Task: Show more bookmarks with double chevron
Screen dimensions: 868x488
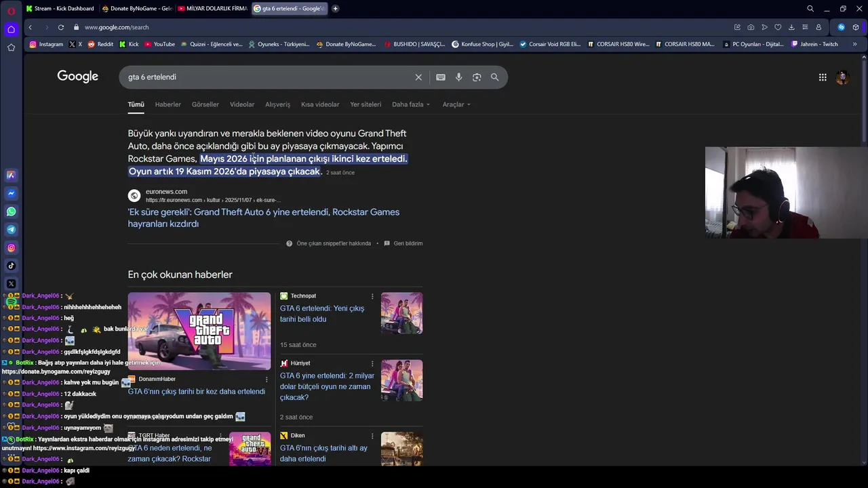Action: point(854,44)
